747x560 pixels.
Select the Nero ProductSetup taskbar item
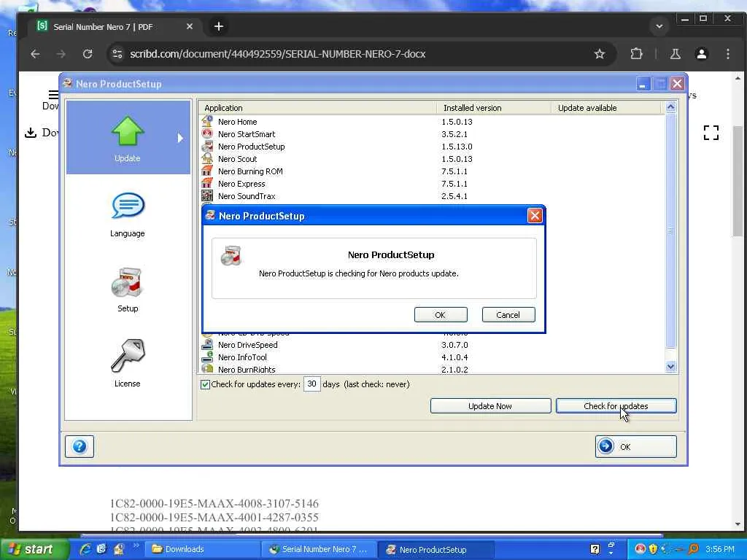coord(436,549)
